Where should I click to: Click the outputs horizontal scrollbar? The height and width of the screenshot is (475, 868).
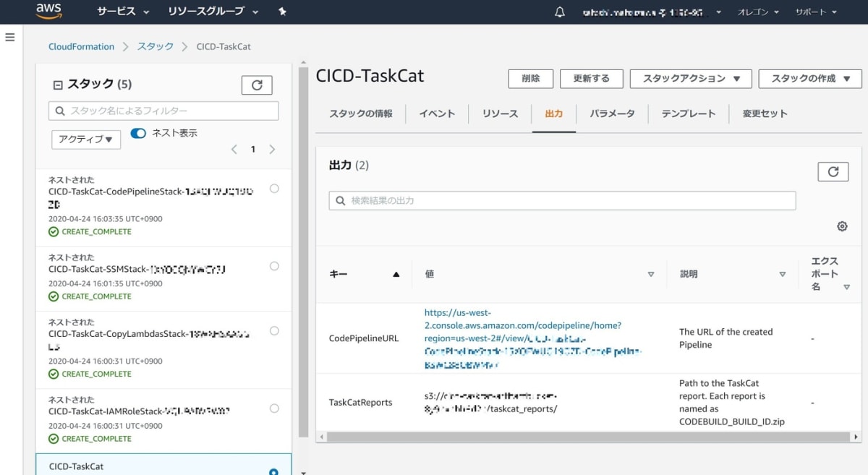click(x=588, y=437)
